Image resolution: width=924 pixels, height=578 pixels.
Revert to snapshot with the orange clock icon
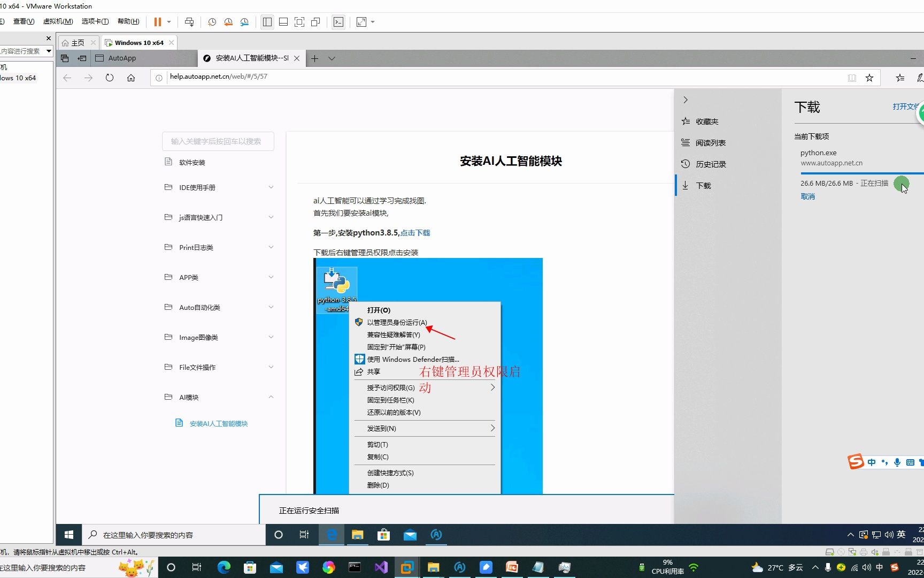pyautogui.click(x=228, y=22)
